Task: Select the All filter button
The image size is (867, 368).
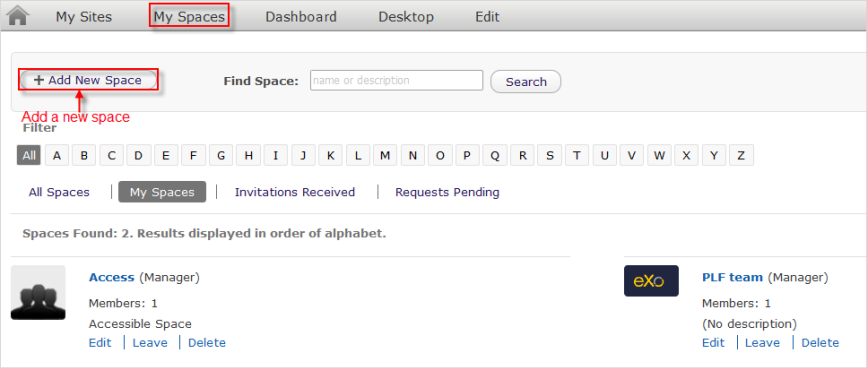Action: (x=29, y=156)
